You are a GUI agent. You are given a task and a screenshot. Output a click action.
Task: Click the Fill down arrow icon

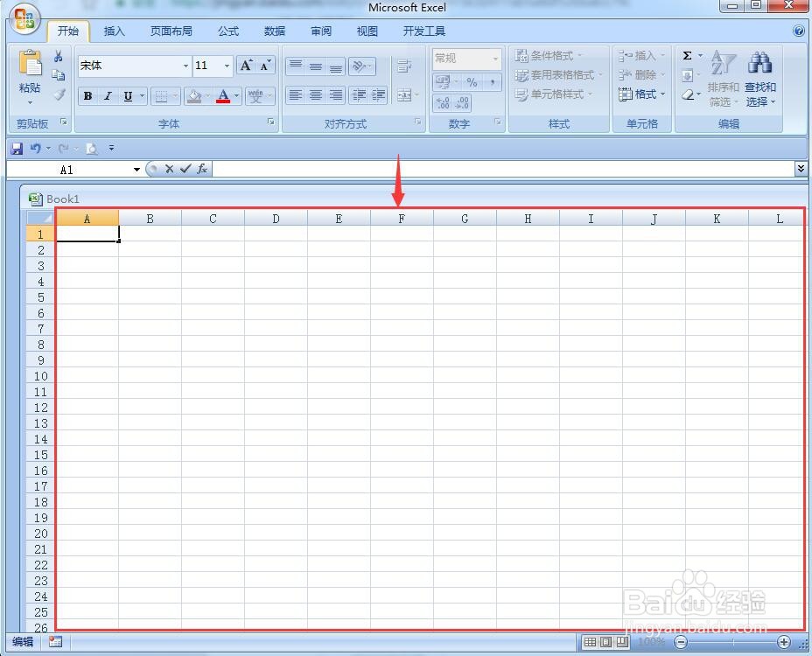click(x=687, y=75)
